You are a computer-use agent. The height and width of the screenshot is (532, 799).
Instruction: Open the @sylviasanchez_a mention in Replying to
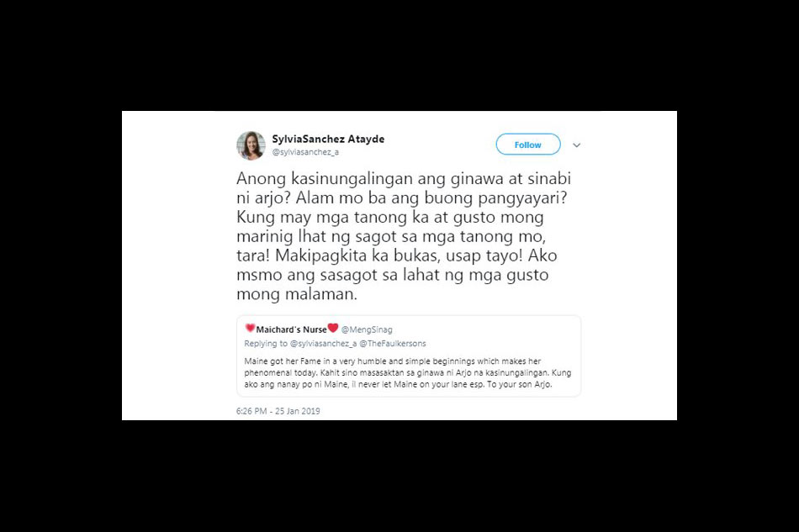323,344
